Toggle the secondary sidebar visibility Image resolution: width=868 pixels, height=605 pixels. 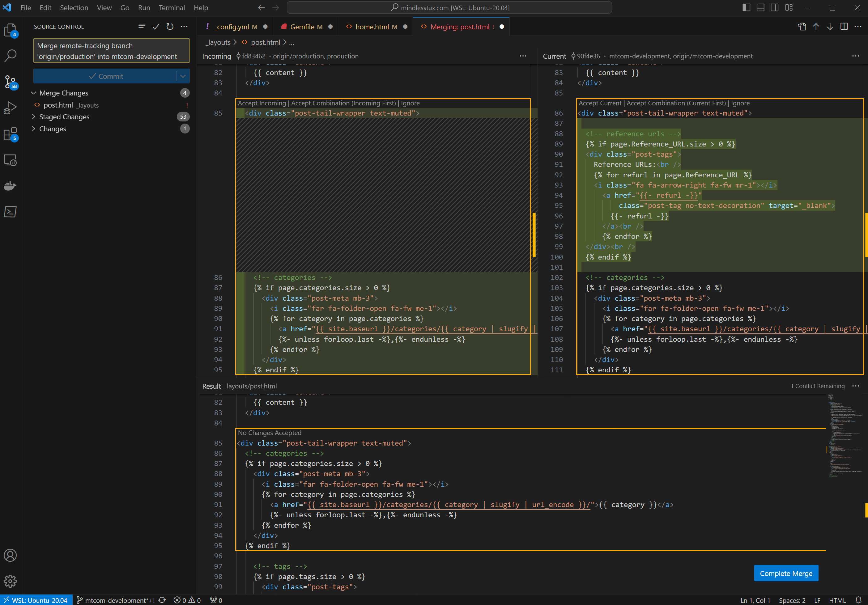(775, 7)
